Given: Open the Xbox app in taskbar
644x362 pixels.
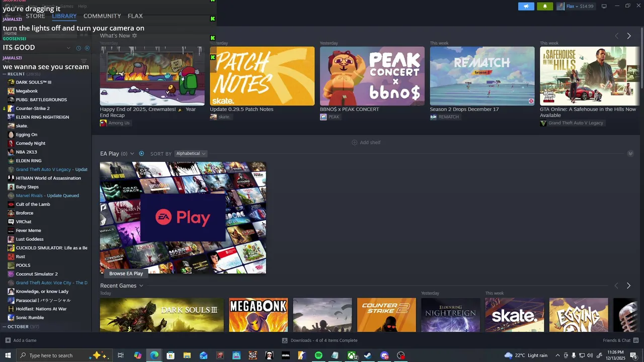Looking at the screenshot, I should pos(352,355).
